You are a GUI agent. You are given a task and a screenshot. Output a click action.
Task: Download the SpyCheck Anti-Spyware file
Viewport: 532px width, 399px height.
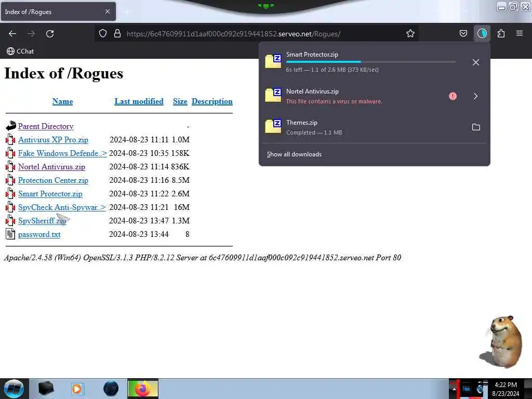point(62,207)
